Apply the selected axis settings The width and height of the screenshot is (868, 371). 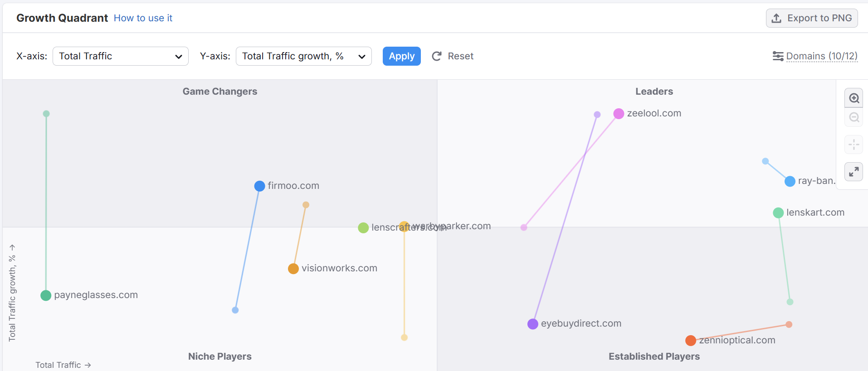point(402,56)
